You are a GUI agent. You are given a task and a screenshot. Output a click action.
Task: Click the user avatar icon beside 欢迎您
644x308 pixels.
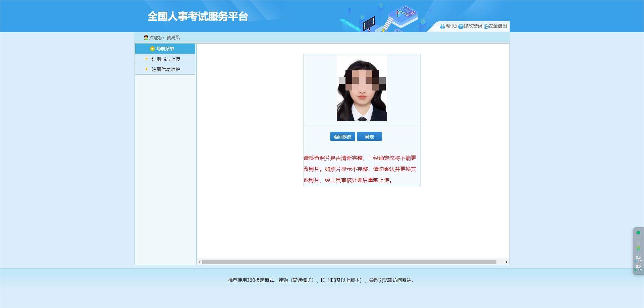coord(146,38)
